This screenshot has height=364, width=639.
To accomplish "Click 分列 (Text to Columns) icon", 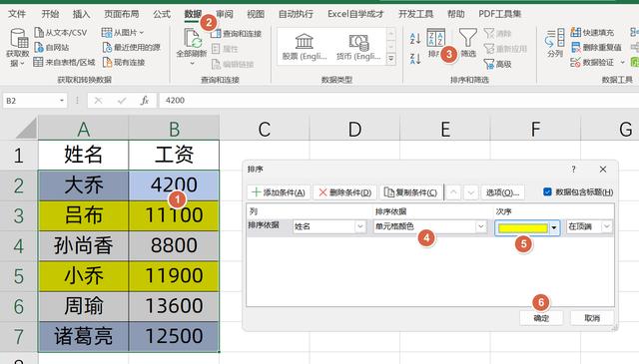I will tap(555, 38).
